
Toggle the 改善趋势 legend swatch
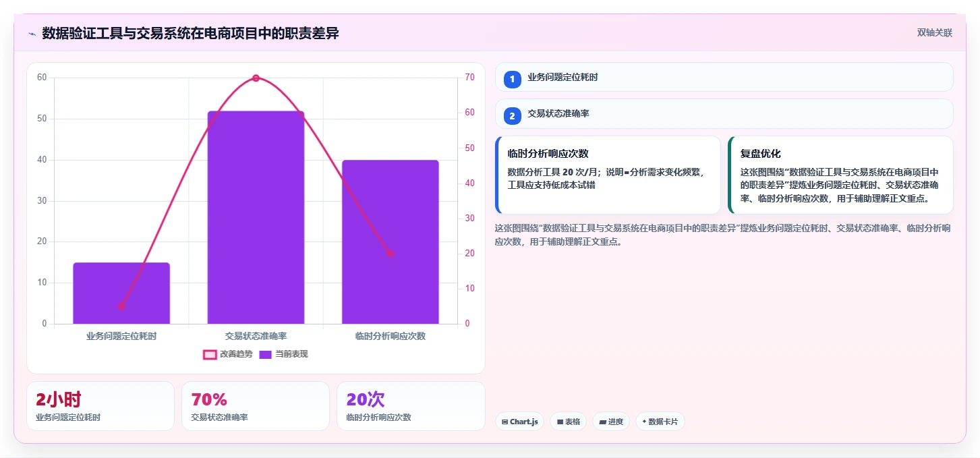tap(210, 354)
